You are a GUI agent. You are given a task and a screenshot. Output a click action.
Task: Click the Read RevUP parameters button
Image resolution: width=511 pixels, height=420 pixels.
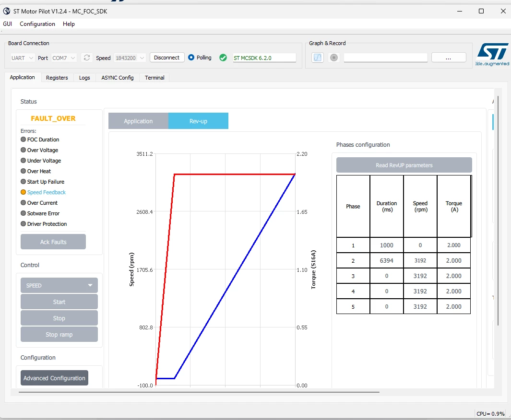point(404,165)
